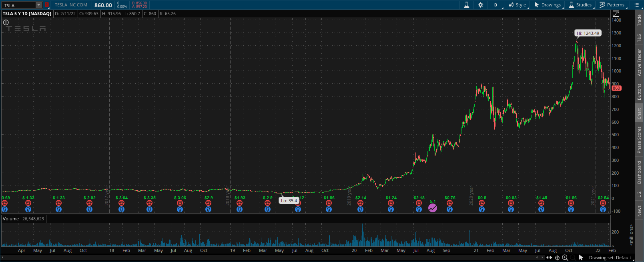Click the red symbol link number 1 icon

click(47, 5)
